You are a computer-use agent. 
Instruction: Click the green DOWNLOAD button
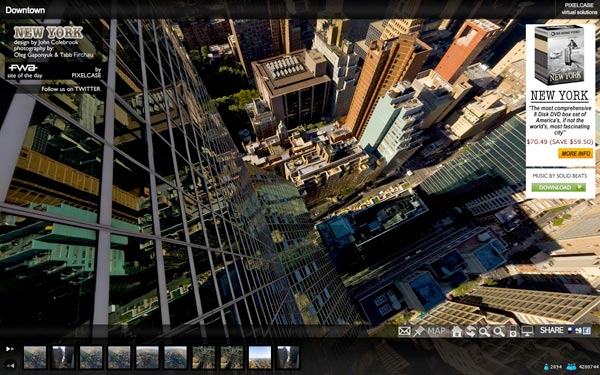click(558, 187)
